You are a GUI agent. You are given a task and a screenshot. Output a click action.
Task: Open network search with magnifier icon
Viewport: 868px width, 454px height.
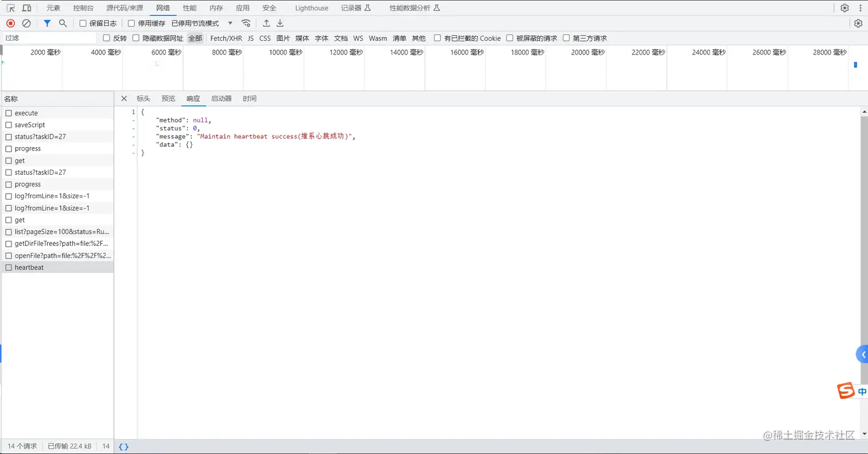[63, 24]
